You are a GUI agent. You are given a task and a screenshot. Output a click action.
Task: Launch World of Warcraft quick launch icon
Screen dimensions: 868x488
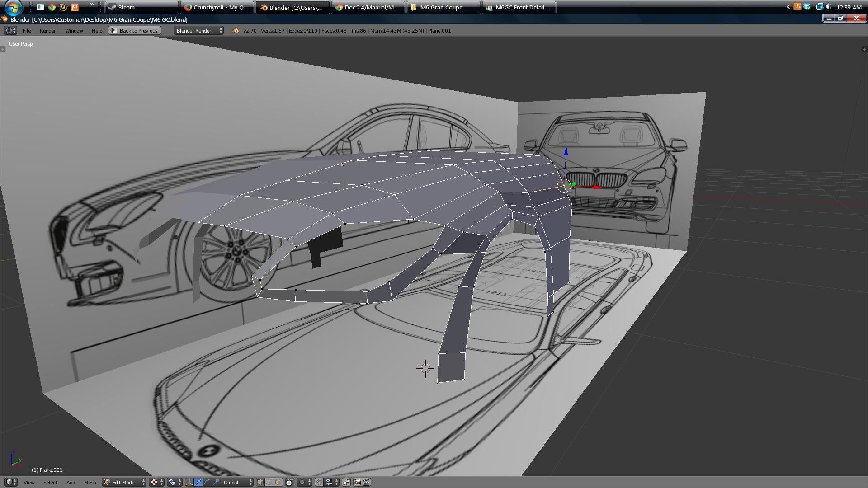click(63, 7)
